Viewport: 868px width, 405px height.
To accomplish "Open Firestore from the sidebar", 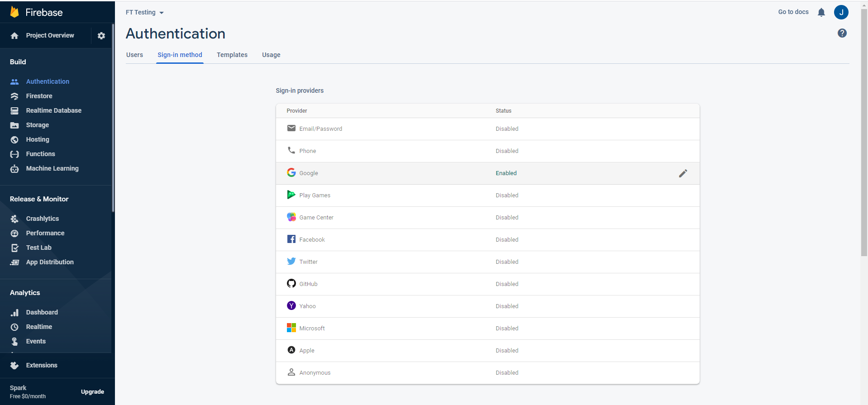I will point(39,96).
